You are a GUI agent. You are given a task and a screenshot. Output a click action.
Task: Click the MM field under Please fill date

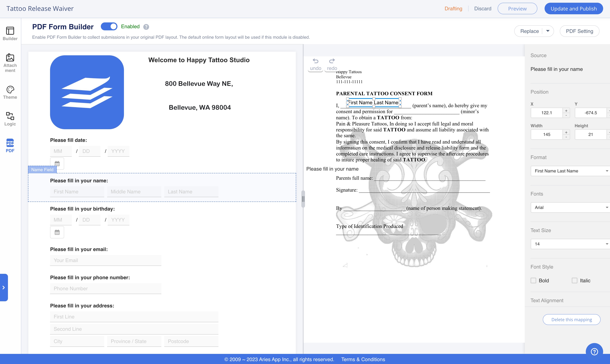[61, 151]
